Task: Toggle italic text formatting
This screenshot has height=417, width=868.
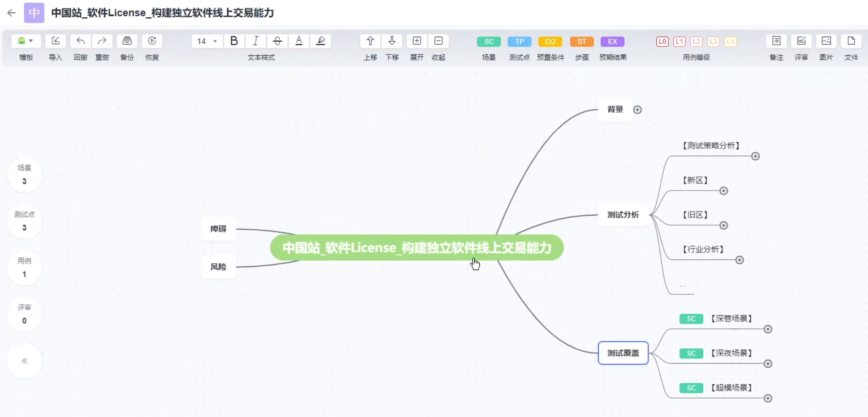Action: (x=256, y=41)
